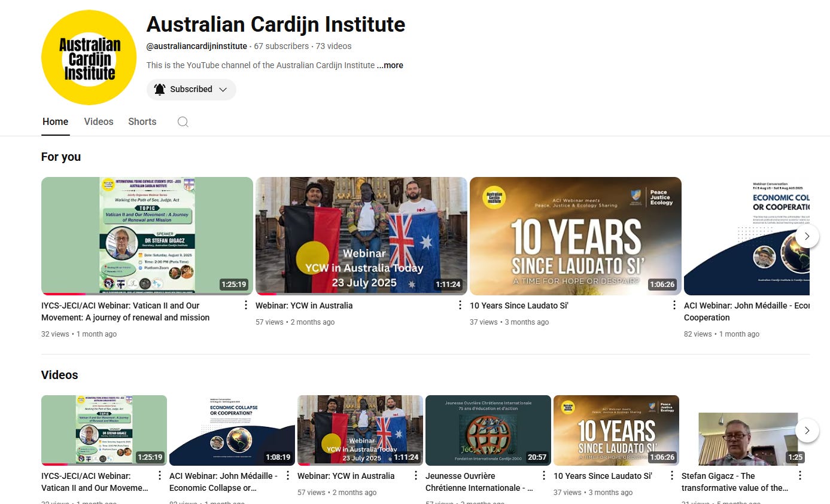Screen dimensions: 830x504
Task: Play the Economic Collapse thumbnail in Videos row
Action: tap(232, 430)
